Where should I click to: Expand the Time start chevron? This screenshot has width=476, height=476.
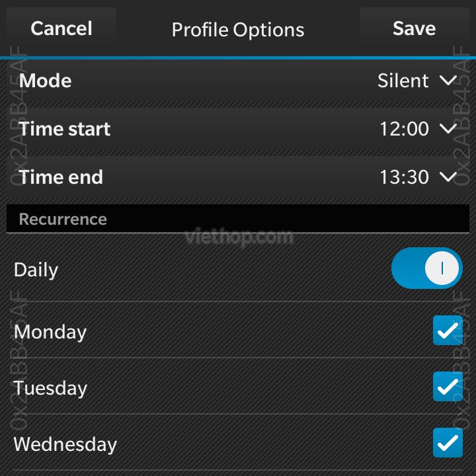(x=448, y=128)
